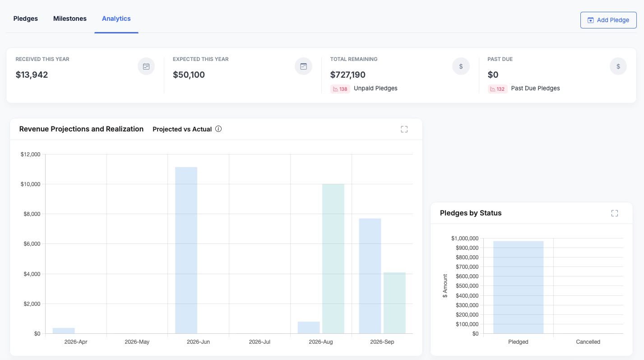Screen dimensions: 644x360
Task: Click the $13,942 received amount
Action: click(32, 75)
